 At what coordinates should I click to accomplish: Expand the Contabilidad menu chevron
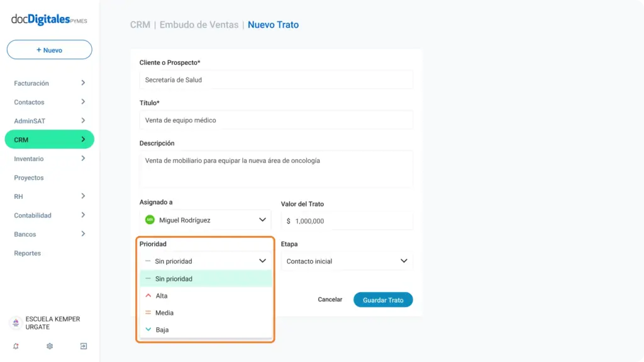pos(83,215)
